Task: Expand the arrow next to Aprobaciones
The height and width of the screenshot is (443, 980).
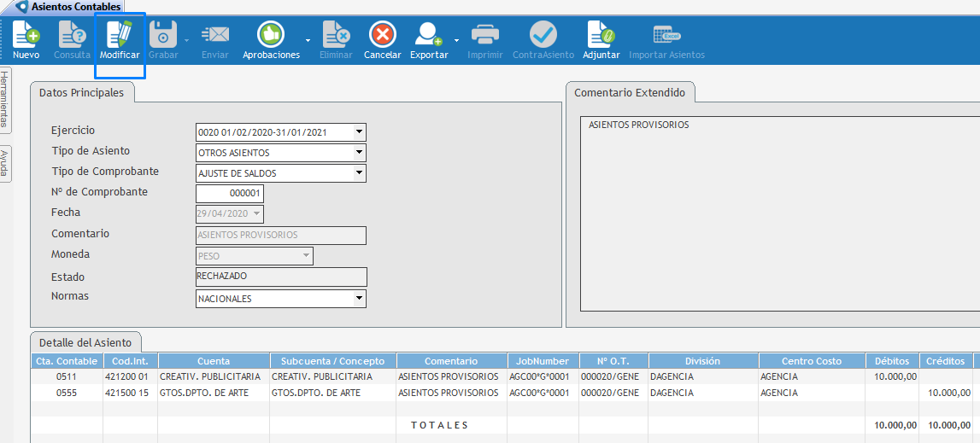Action: point(308,40)
